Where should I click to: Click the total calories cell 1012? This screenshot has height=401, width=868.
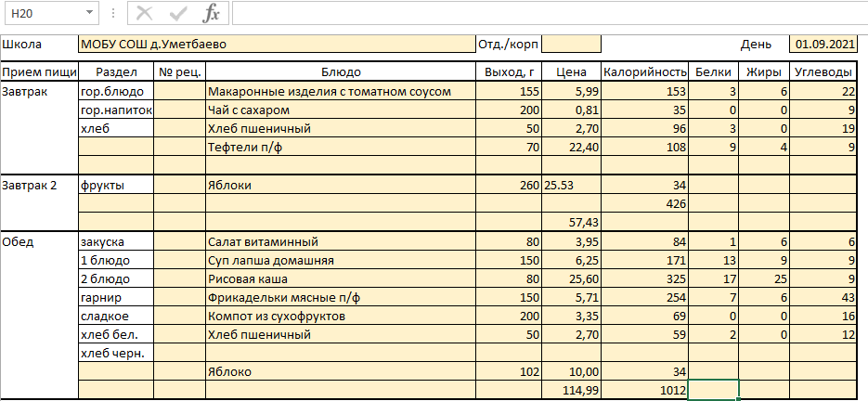(644, 391)
